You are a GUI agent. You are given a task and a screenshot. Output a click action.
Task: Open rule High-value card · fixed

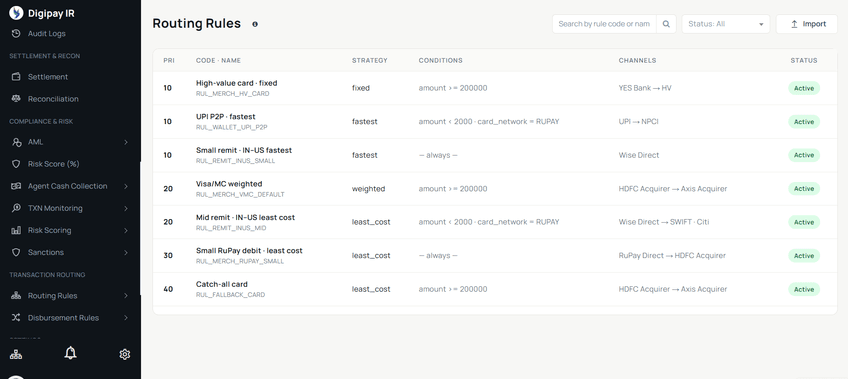click(x=236, y=83)
